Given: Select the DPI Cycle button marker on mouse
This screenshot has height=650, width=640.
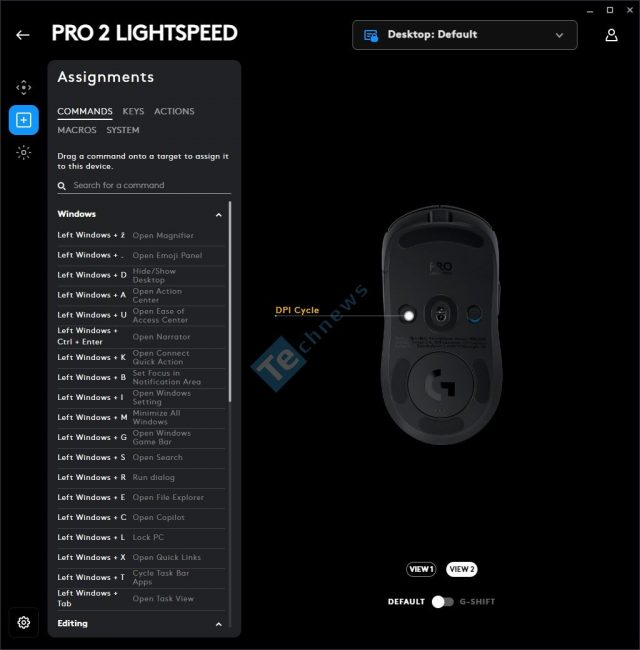Looking at the screenshot, I should (x=408, y=315).
